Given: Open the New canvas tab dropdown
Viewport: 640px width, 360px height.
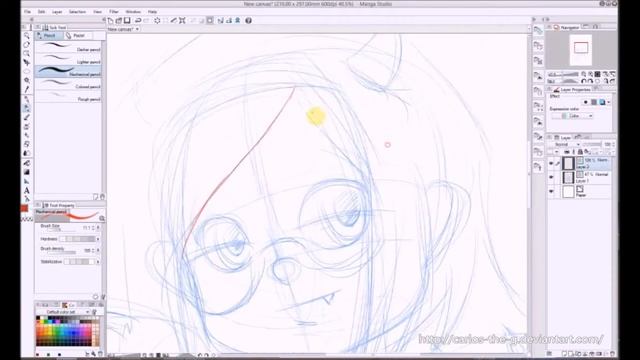Looking at the screenshot, I should [138, 29].
